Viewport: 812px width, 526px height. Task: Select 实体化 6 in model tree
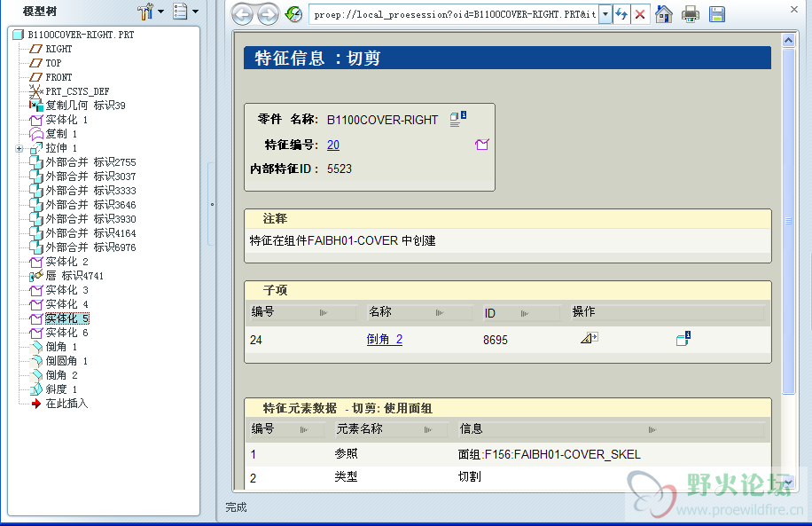pos(66,333)
